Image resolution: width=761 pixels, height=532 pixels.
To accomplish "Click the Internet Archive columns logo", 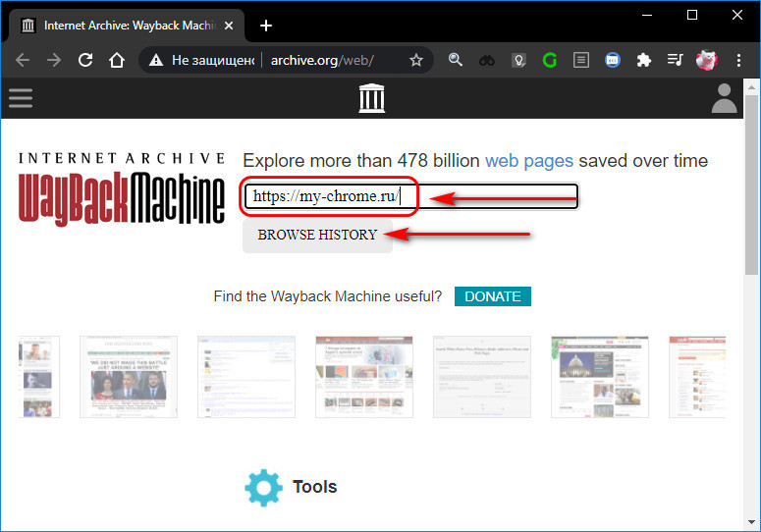I will point(372,98).
